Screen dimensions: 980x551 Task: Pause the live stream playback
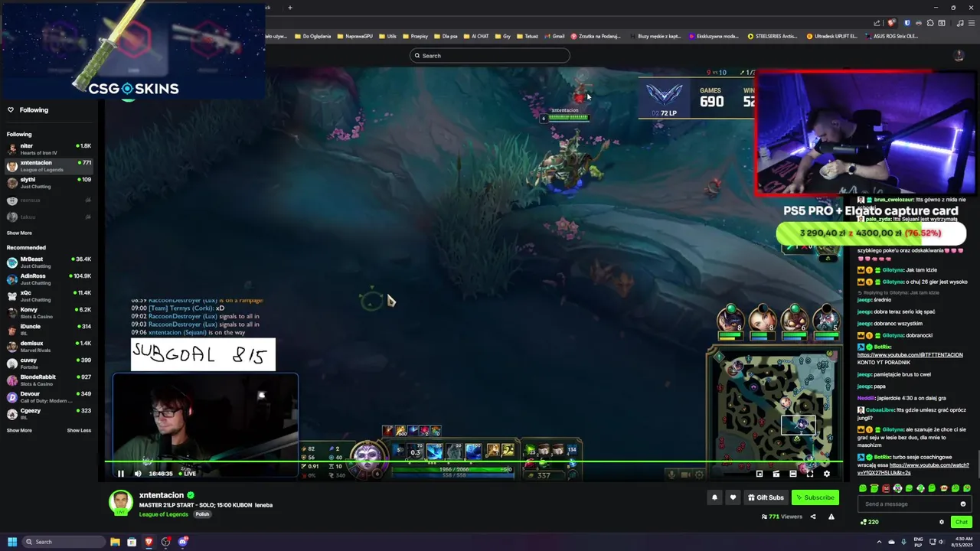click(120, 474)
